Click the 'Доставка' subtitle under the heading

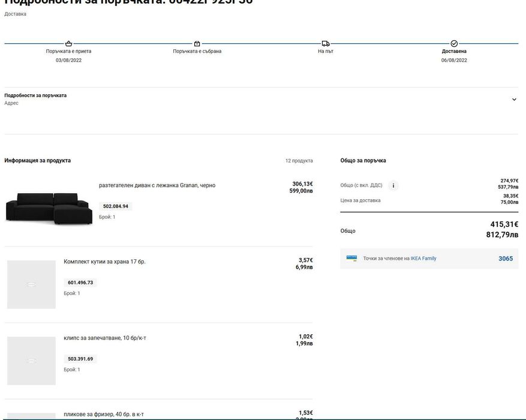[x=15, y=14]
